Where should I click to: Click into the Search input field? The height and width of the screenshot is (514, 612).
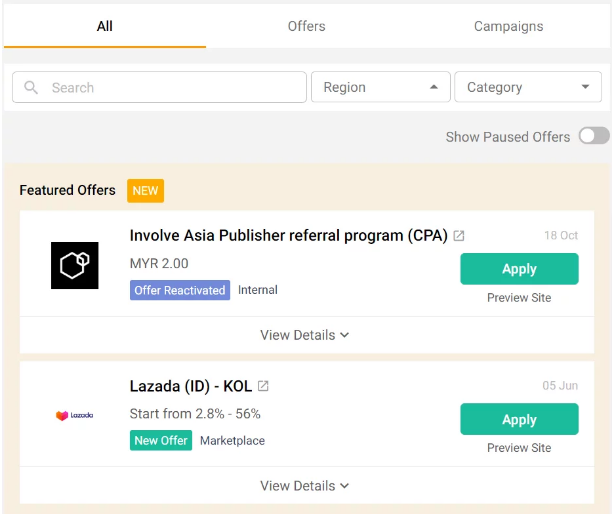click(x=170, y=88)
